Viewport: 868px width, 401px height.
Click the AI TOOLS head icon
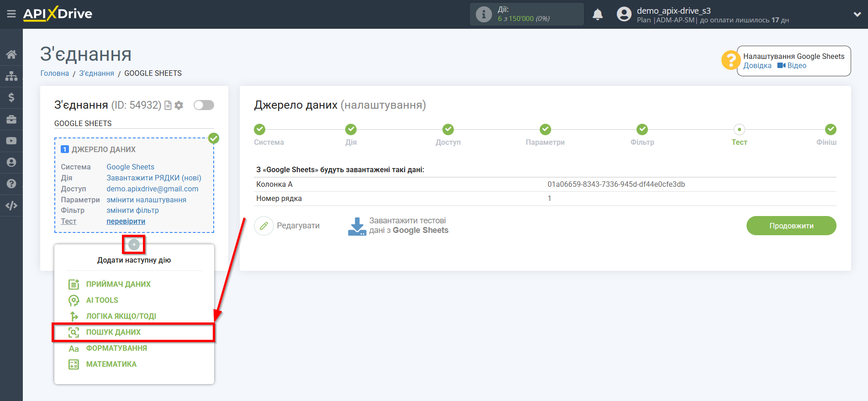click(74, 301)
